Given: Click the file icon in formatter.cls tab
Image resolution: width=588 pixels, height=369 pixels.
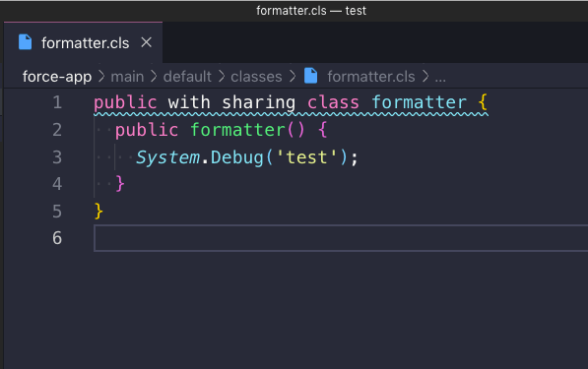Looking at the screenshot, I should point(26,42).
